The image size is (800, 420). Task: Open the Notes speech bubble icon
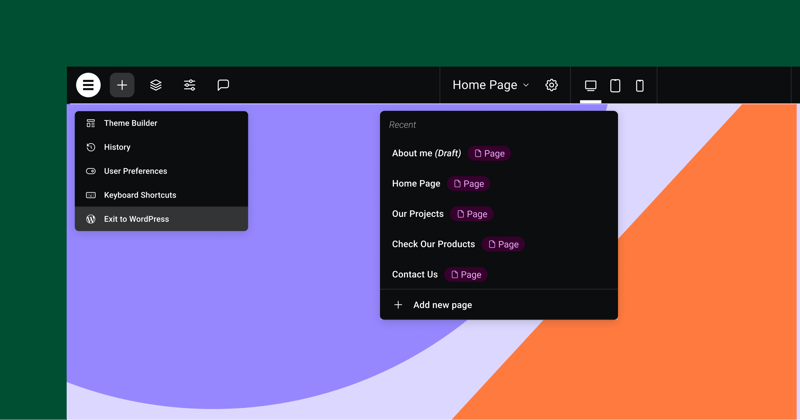223,85
